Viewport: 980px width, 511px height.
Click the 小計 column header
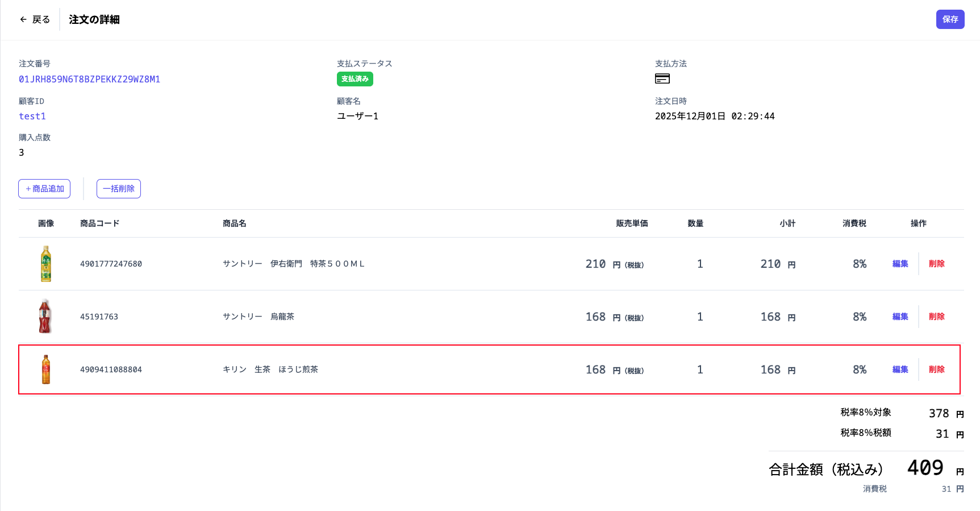(x=787, y=223)
